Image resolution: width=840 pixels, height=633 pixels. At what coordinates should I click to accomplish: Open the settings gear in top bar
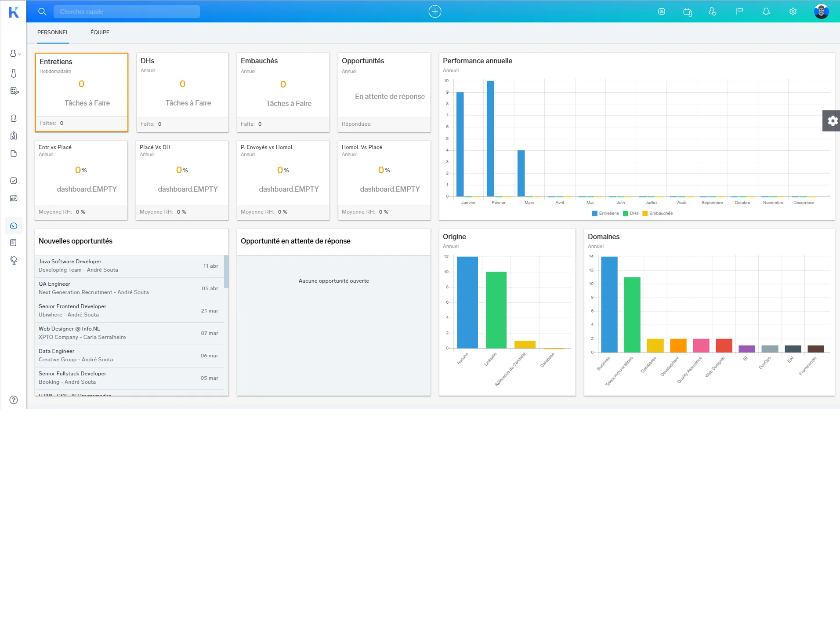tap(793, 11)
